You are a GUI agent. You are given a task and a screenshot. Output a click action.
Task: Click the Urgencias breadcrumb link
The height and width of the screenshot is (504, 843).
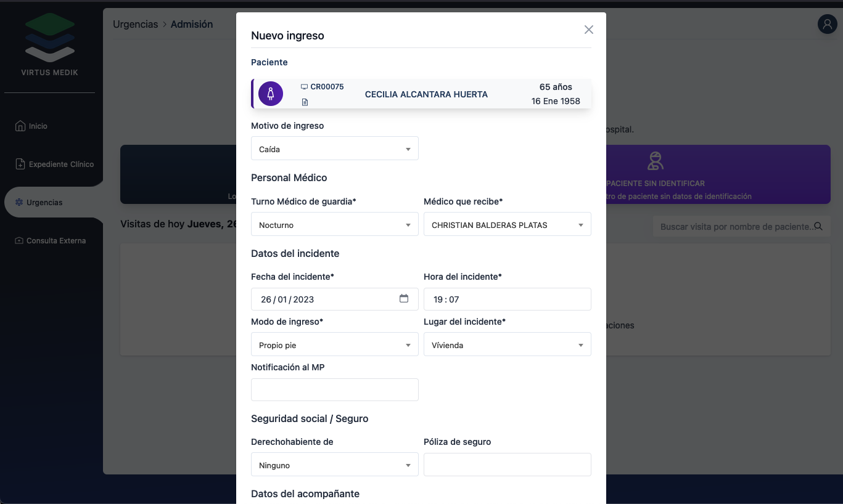135,25
